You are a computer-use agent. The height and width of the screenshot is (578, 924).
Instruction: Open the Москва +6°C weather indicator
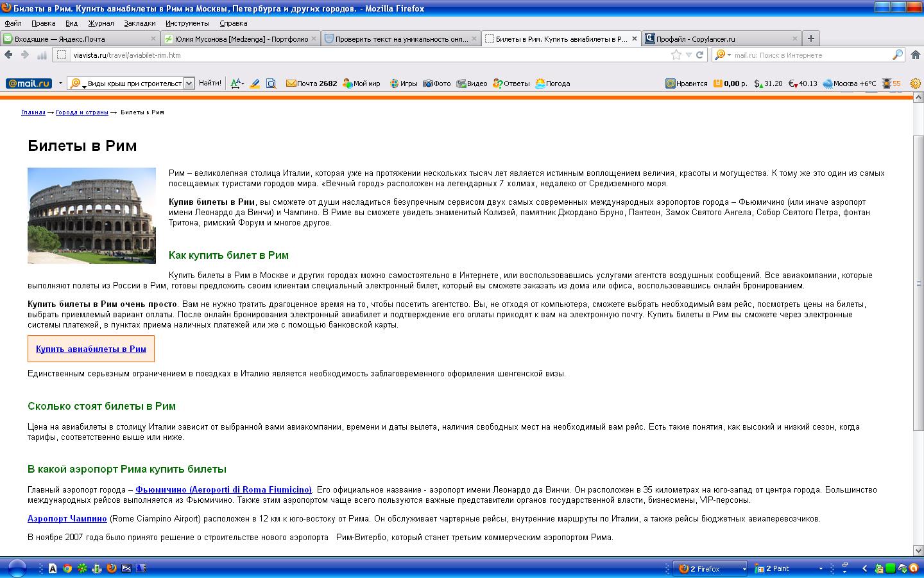coord(850,83)
